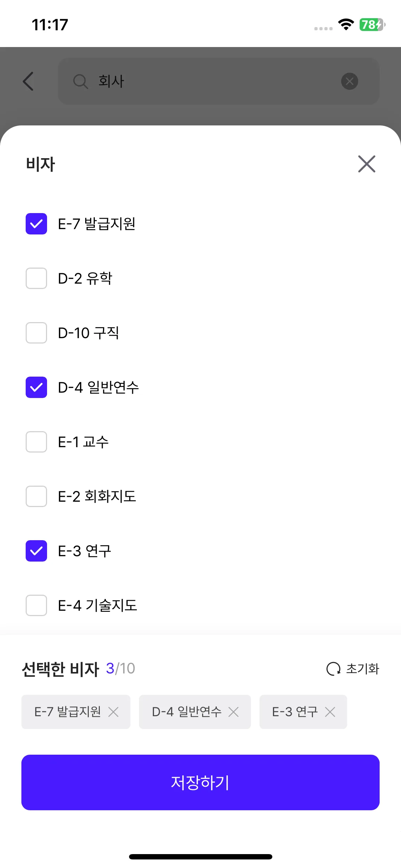Tap the 초기화 reset text

363,669
